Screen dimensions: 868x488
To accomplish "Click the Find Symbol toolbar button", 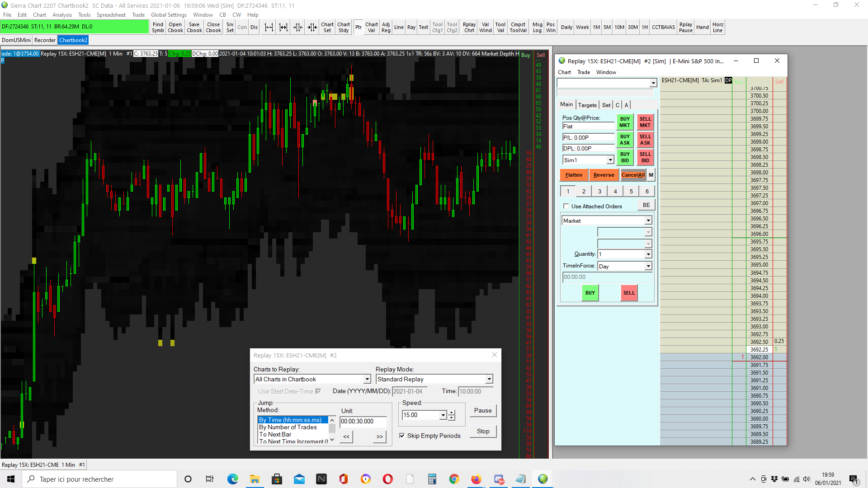I will tap(158, 28).
